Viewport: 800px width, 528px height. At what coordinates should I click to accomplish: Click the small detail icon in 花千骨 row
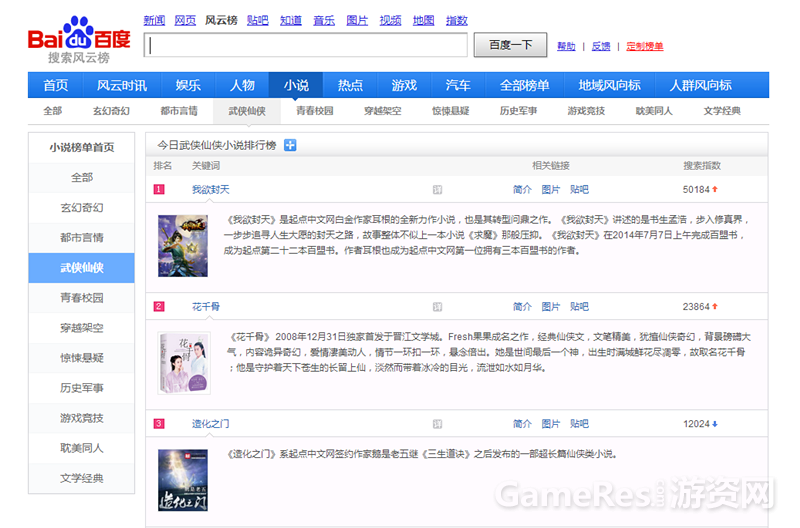(x=437, y=307)
